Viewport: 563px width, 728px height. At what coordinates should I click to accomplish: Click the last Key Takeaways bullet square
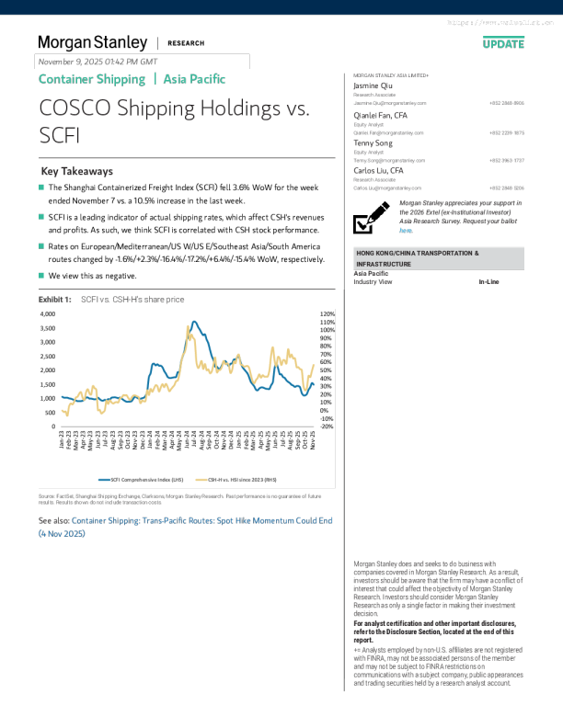(x=41, y=275)
